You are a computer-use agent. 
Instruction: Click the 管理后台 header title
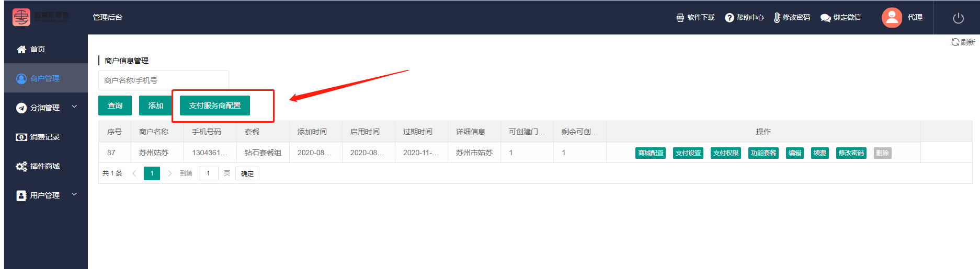click(x=108, y=17)
